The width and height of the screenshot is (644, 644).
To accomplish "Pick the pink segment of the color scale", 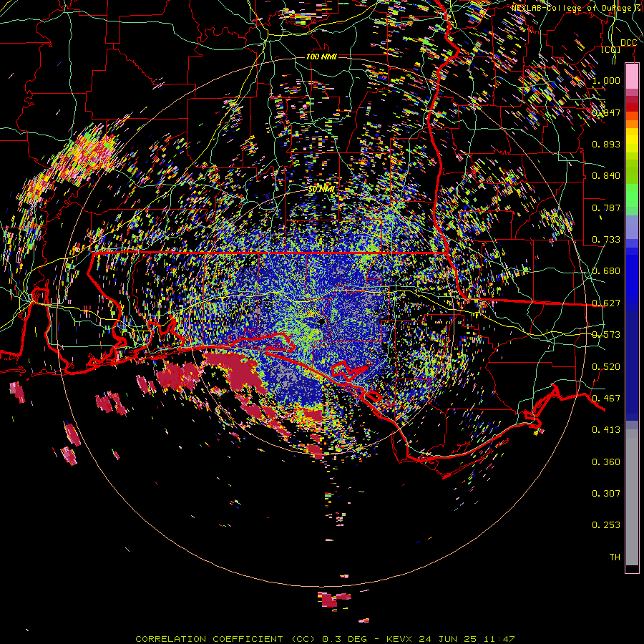I will coord(632,77).
